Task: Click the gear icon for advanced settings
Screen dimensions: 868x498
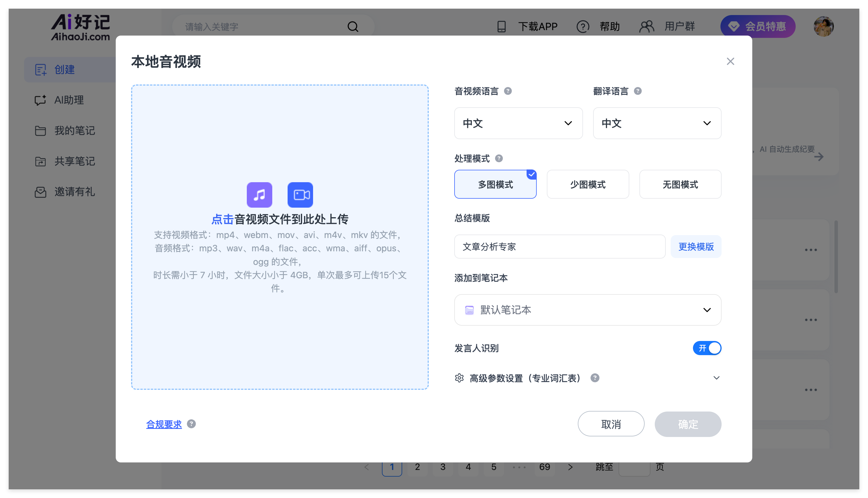Action: tap(459, 378)
